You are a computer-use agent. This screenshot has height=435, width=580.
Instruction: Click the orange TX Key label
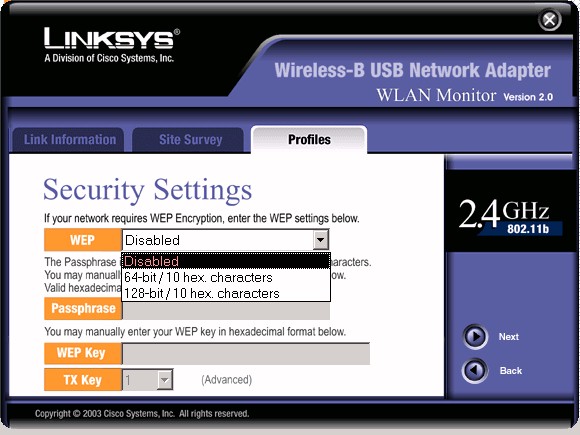82,380
